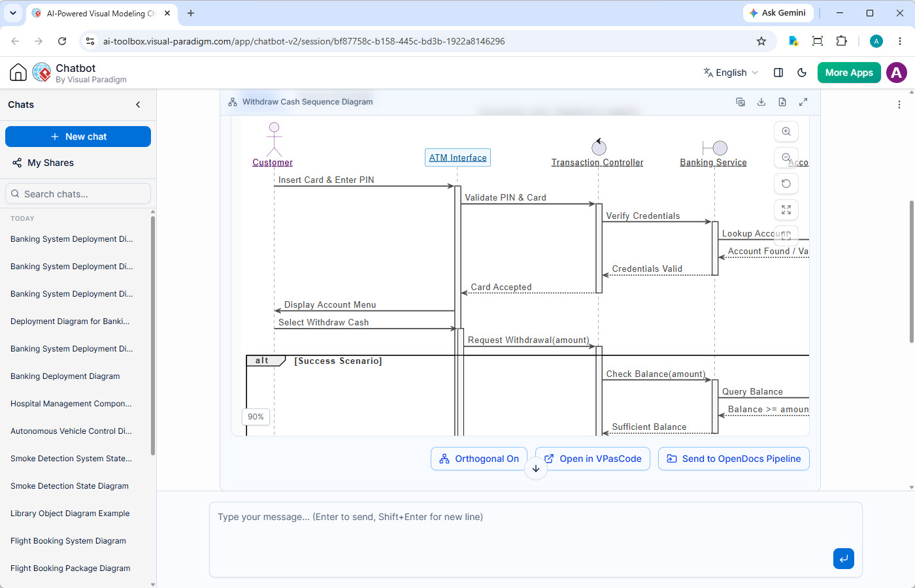Open My Shares
This screenshot has height=588, width=915.
point(43,163)
